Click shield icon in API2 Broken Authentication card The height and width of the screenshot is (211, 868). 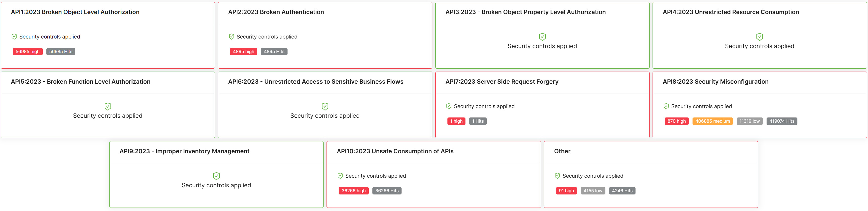(x=231, y=37)
